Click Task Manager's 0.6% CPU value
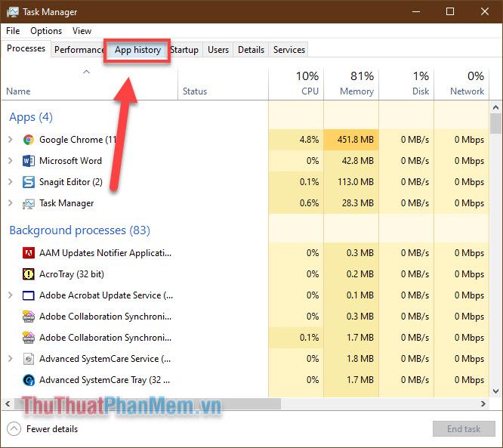Image resolution: width=503 pixels, height=448 pixels. pos(309,203)
